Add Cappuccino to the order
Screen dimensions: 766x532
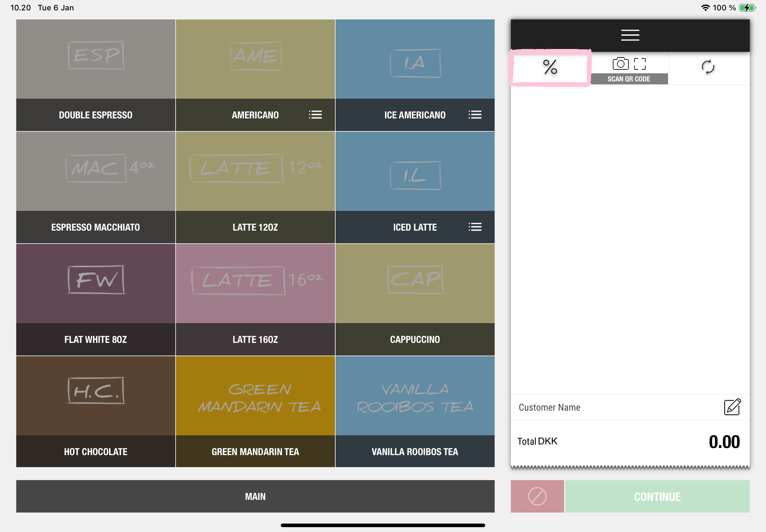414,299
